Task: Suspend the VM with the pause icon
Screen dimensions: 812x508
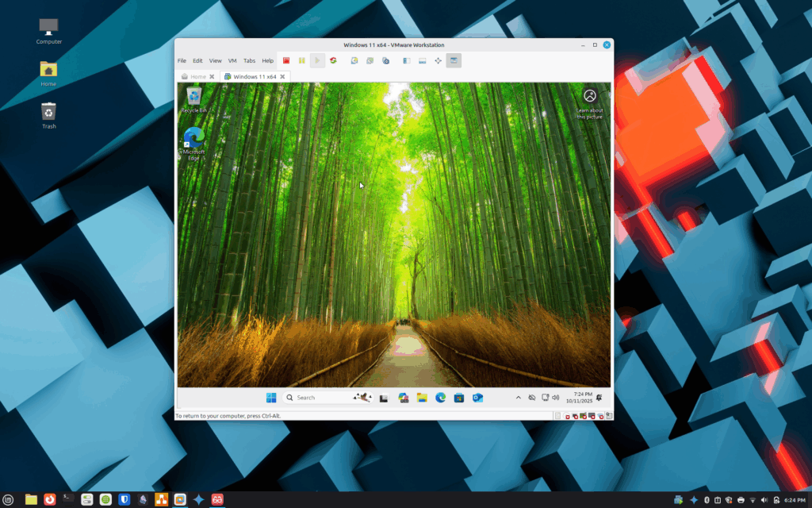Action: (x=301, y=60)
